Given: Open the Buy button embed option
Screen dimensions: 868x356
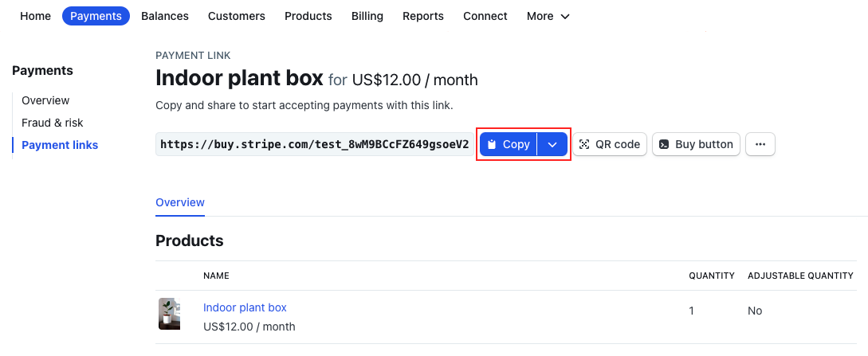Looking at the screenshot, I should click(696, 144).
